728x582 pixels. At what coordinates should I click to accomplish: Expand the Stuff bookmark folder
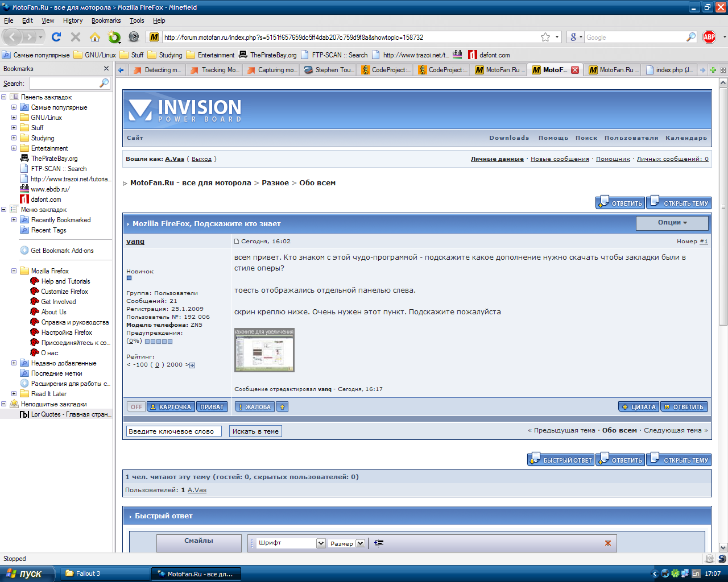(14, 128)
